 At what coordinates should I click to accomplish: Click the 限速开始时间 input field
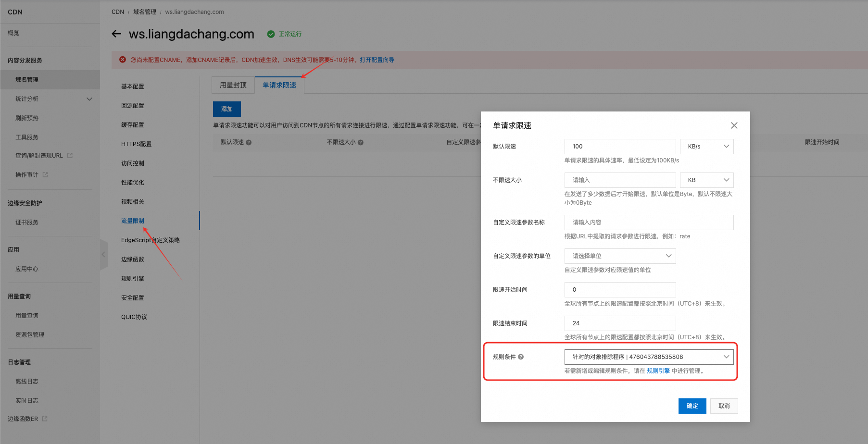point(620,290)
